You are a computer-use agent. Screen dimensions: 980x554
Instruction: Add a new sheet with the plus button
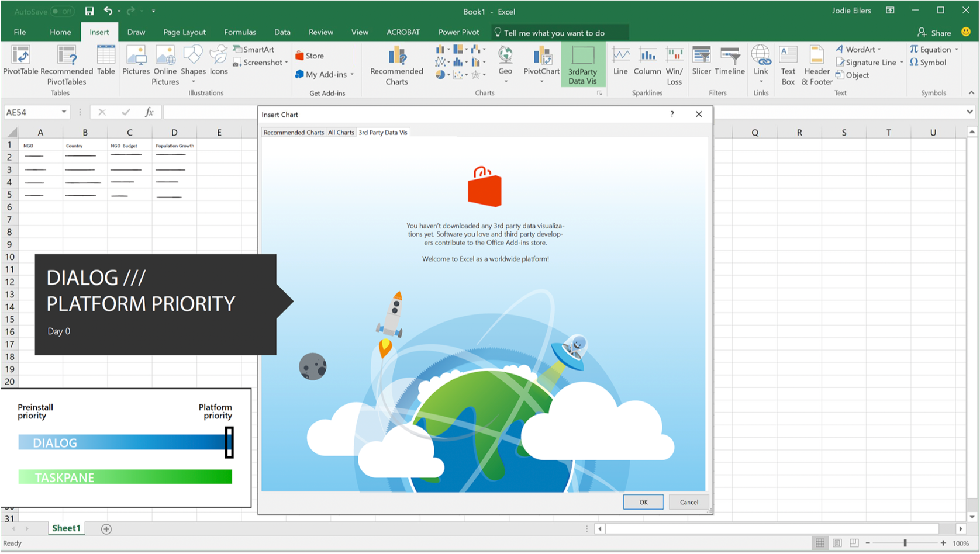click(106, 529)
